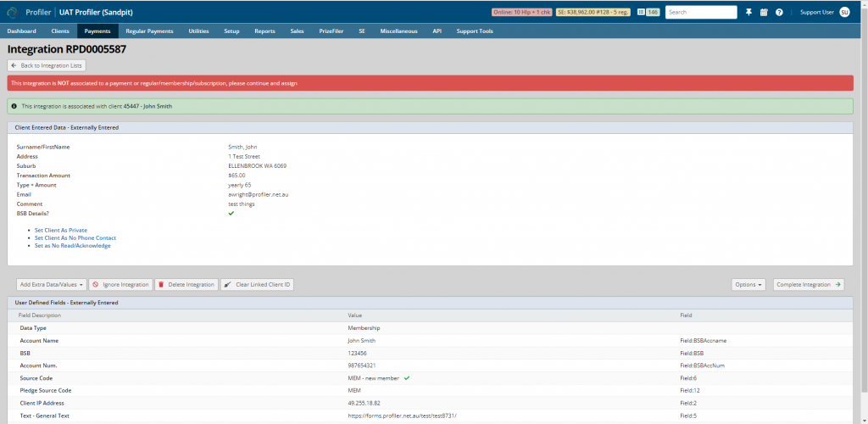Click the Ignore Integration button
This screenshot has height=424, width=868.
[x=120, y=285]
